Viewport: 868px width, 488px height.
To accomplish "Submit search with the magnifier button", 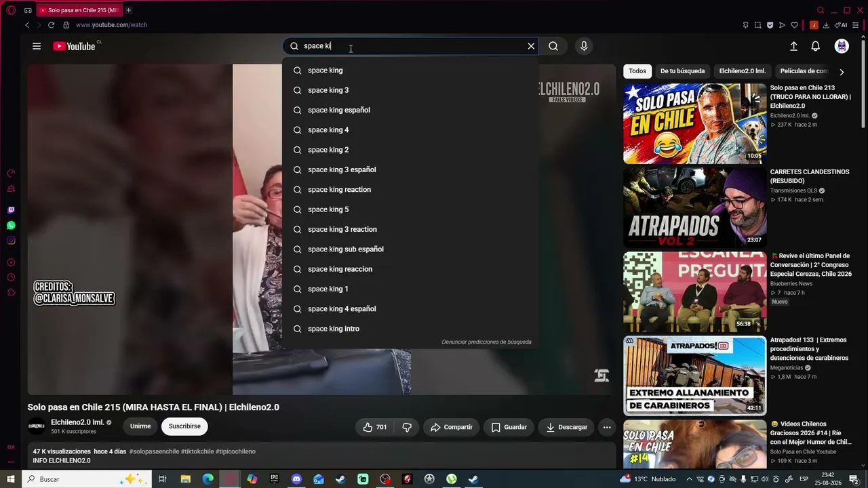I will coord(553,46).
